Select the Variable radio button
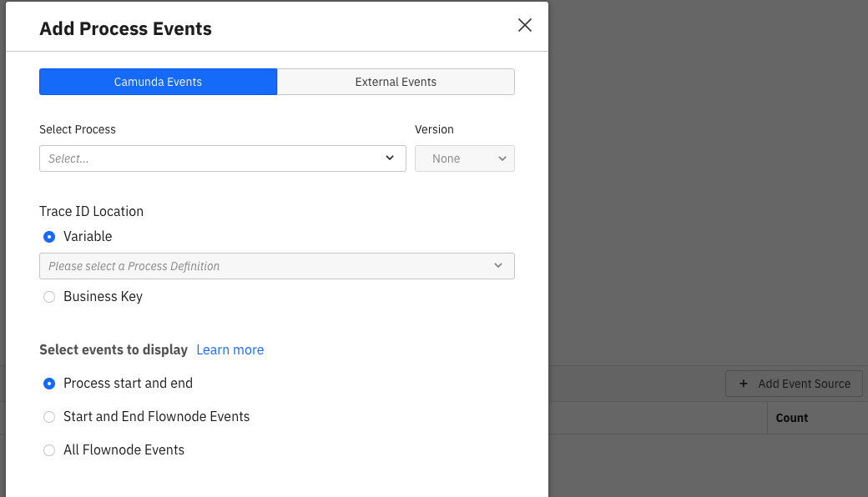This screenshot has height=497, width=868. tap(49, 237)
